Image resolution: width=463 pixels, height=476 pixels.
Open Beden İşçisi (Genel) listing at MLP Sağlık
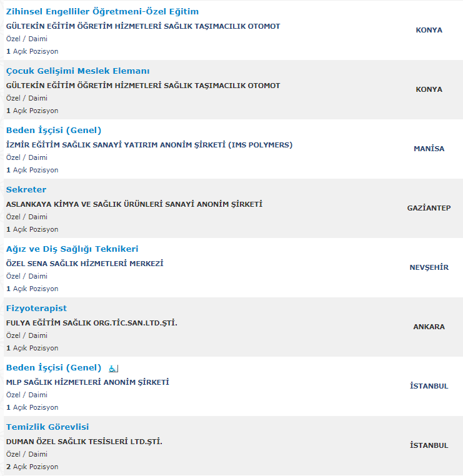(54, 368)
